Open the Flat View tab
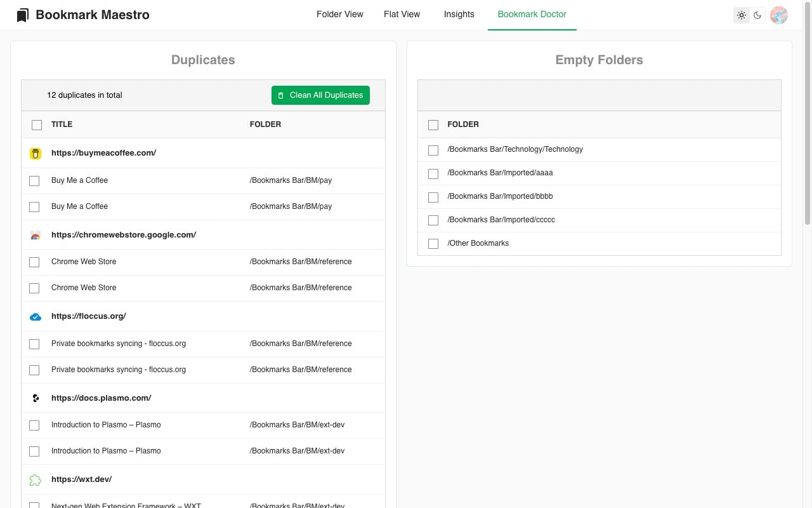Viewport: 812px width, 508px height. [x=402, y=14]
